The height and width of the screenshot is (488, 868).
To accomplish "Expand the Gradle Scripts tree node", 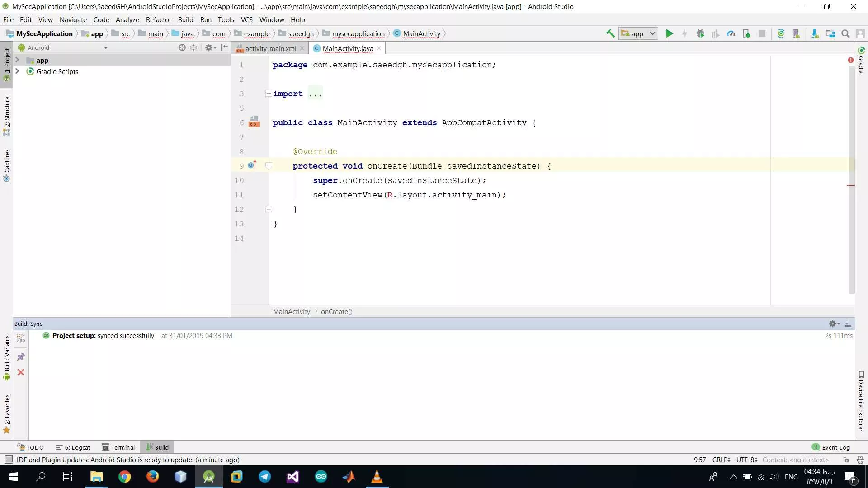I will (x=17, y=71).
